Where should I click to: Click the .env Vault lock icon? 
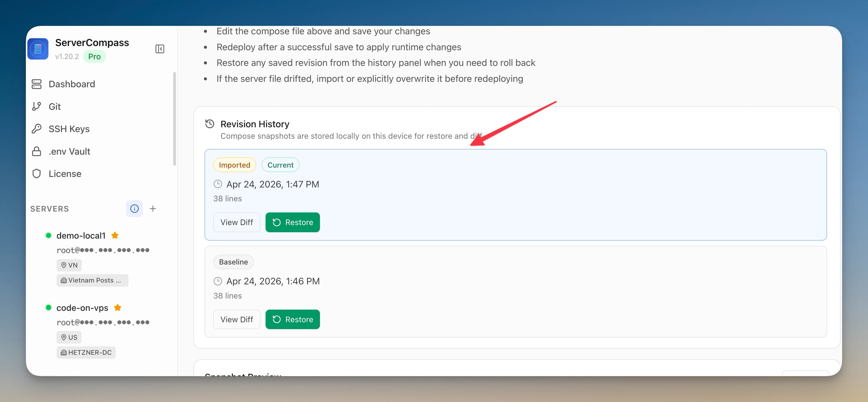[36, 151]
